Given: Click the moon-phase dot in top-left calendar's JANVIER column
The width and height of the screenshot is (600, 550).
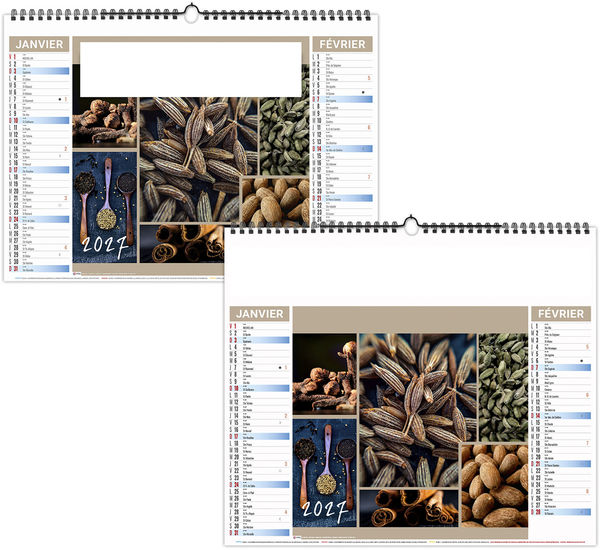Looking at the screenshot, I should (60, 100).
